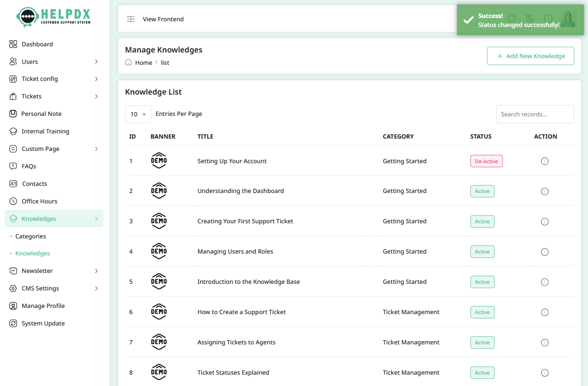Click the Personal Note sidebar icon
This screenshot has width=588, height=386.
click(13, 114)
